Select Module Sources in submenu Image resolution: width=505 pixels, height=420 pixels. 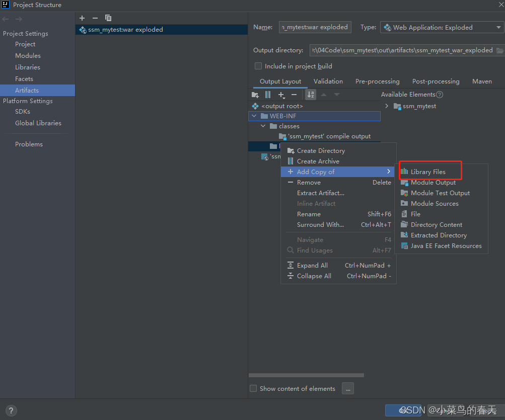441,203
